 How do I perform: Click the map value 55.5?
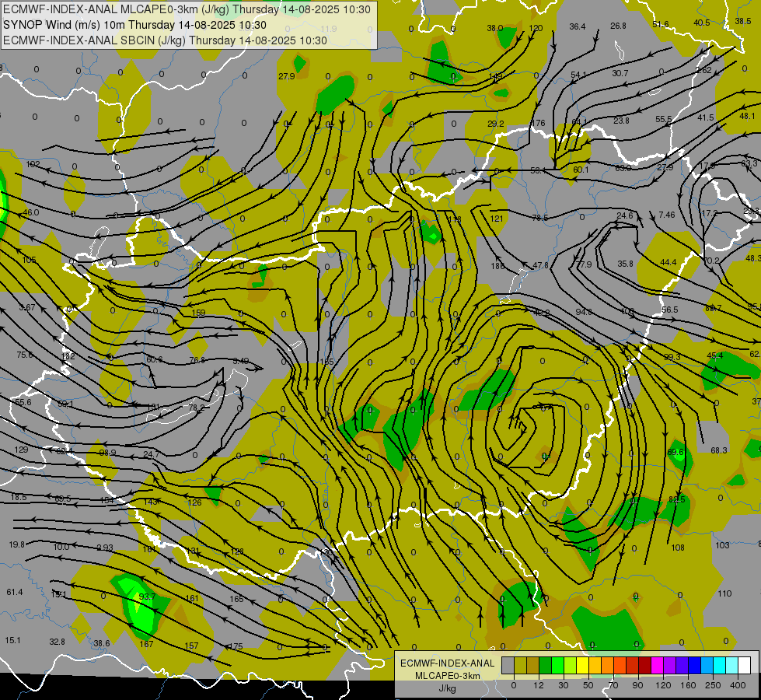664,119
